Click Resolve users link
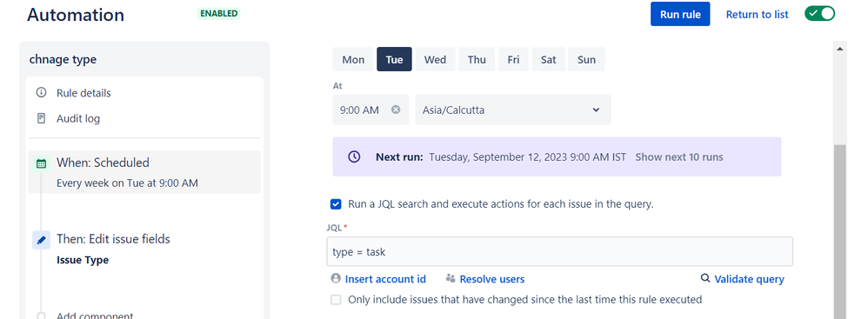The width and height of the screenshot is (868, 319). [x=492, y=279]
